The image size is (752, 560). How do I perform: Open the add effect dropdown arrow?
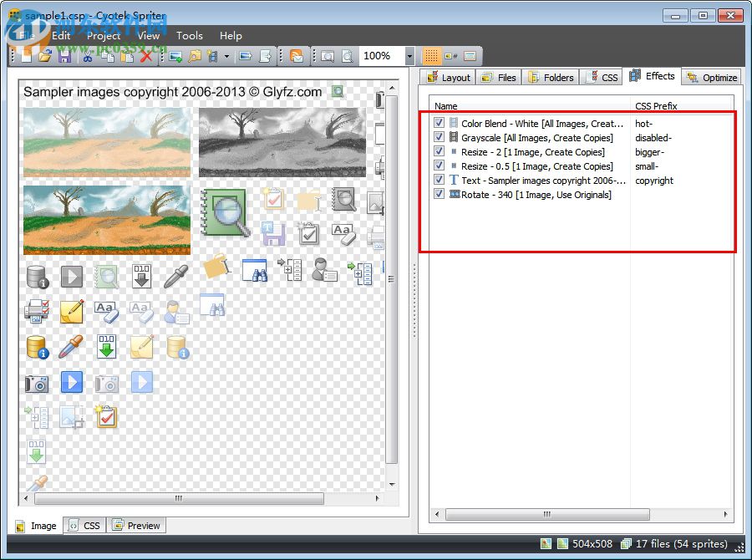click(226, 56)
